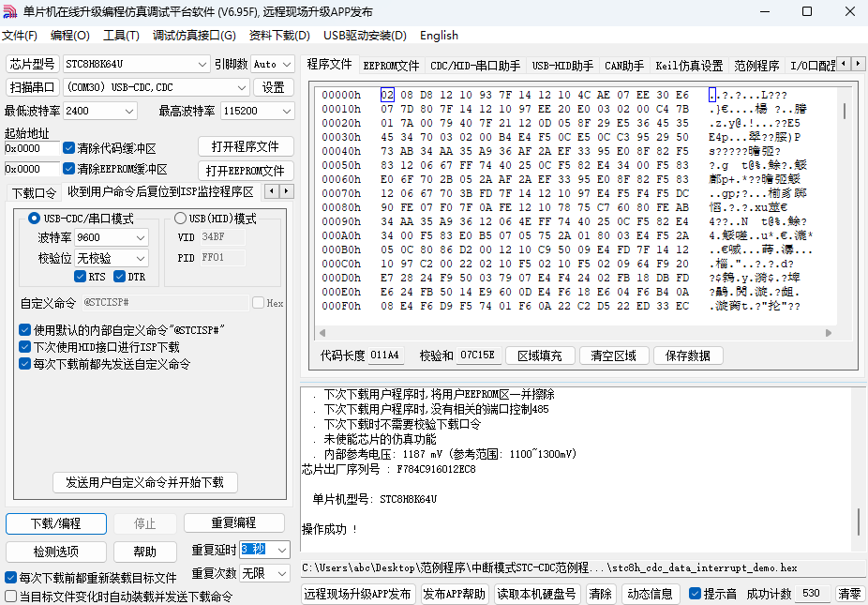Click the 读取本机硬盘号 button
Image resolution: width=868 pixels, height=605 pixels.
[x=536, y=594]
